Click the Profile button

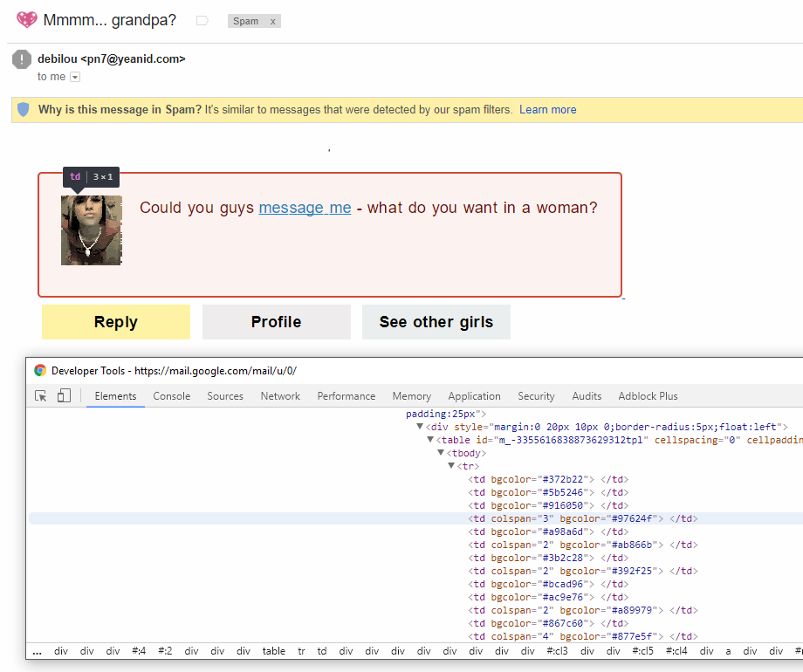(x=277, y=322)
